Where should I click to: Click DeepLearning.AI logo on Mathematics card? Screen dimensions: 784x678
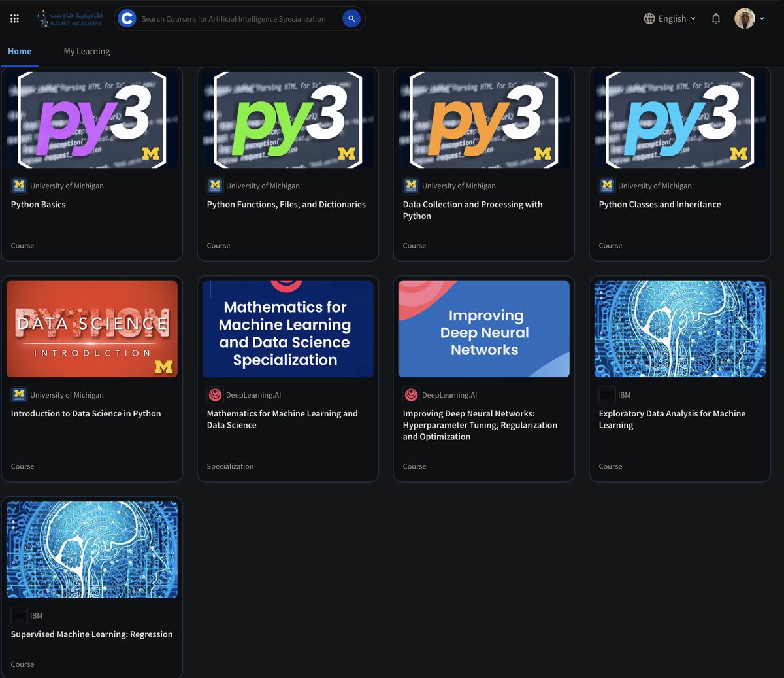tap(215, 394)
